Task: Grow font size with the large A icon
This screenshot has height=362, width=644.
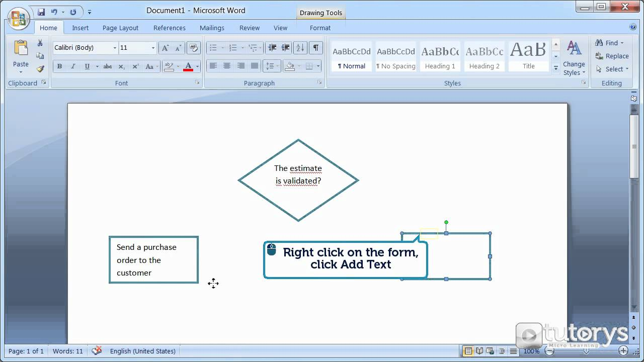Action: (165, 48)
